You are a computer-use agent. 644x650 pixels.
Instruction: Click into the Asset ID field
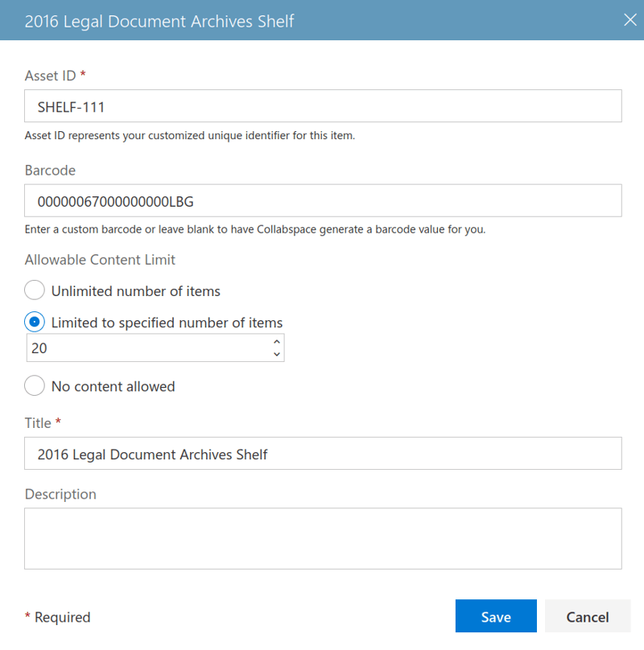(322, 105)
